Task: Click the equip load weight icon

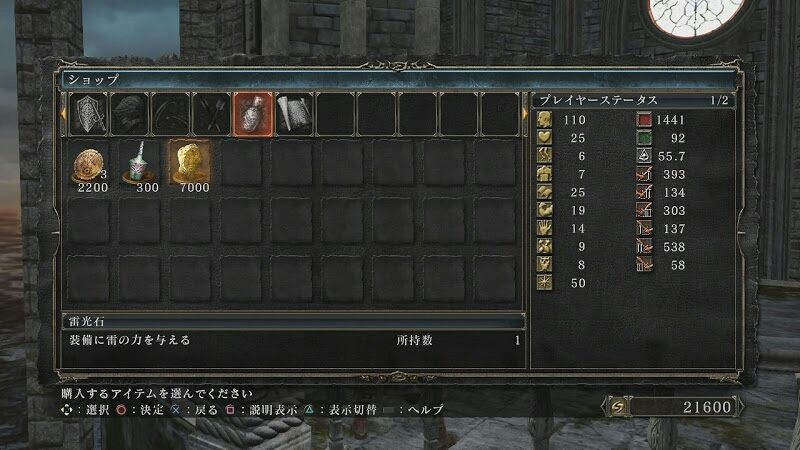Action: click(644, 156)
